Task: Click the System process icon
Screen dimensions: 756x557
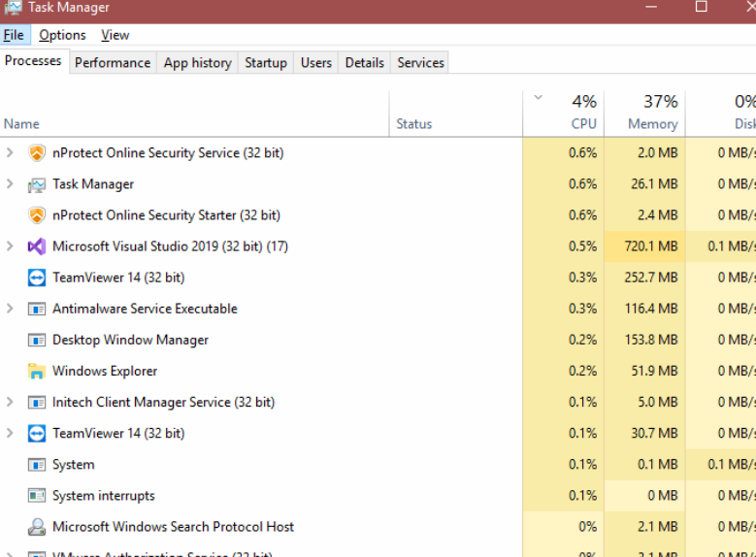Action: pyautogui.click(x=37, y=465)
